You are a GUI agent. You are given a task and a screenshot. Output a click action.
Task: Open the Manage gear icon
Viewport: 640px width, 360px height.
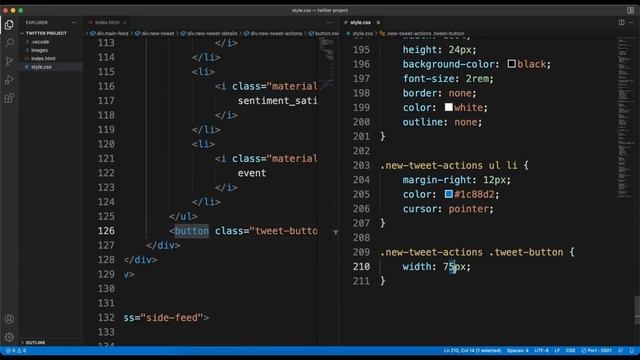9,337
